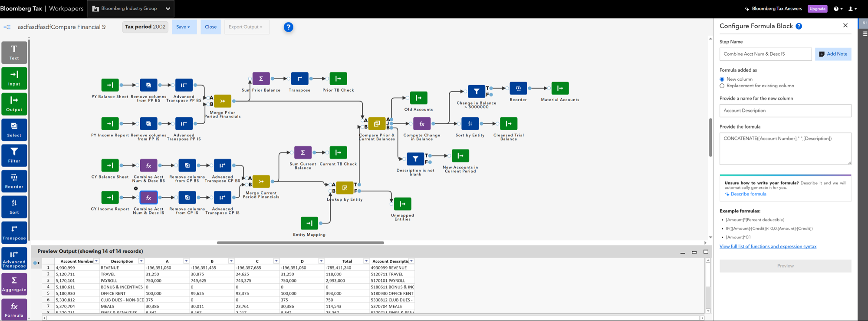The height and width of the screenshot is (321, 868).
Task: Click the Step Name input field
Action: click(x=766, y=54)
